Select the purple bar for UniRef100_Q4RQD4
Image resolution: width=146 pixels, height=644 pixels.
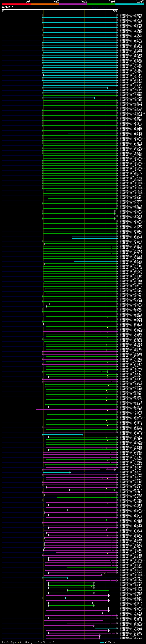coord(80,331)
